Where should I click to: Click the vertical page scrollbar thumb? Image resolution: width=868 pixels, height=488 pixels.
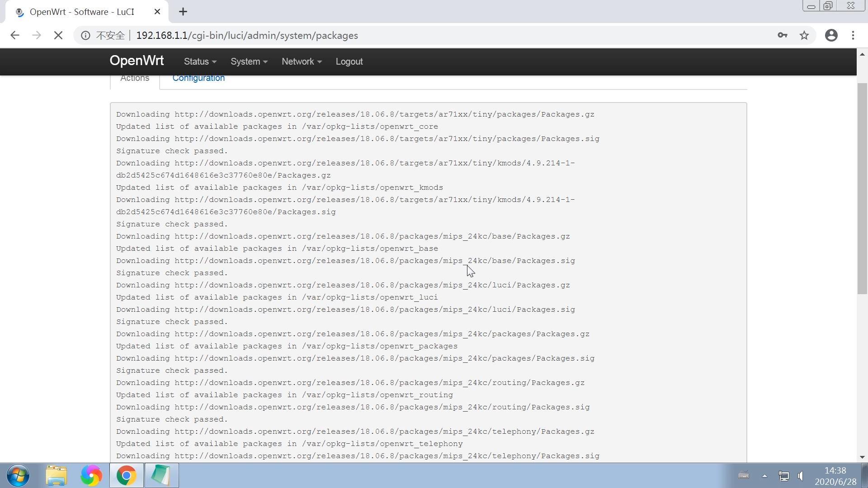coord(862,190)
